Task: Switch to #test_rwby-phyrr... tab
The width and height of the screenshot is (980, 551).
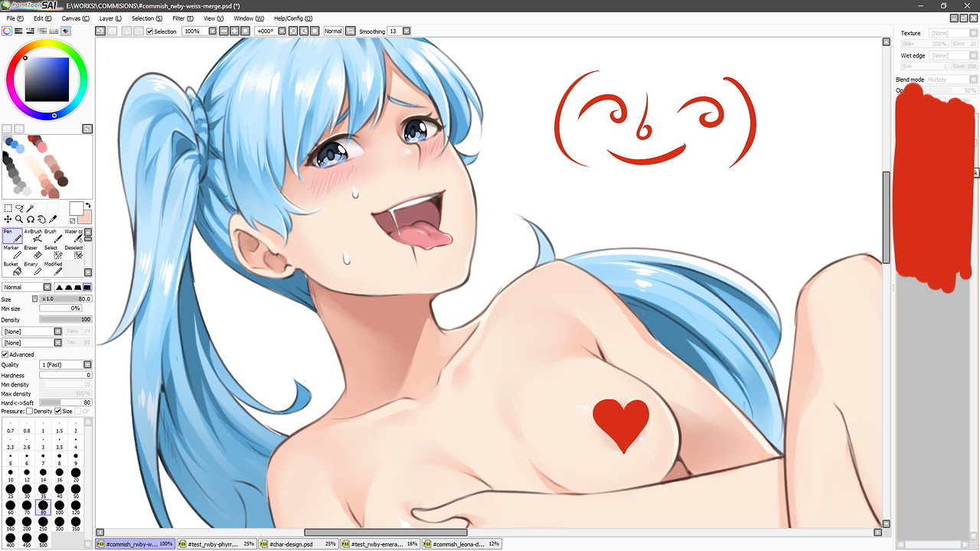Action: click(217, 544)
